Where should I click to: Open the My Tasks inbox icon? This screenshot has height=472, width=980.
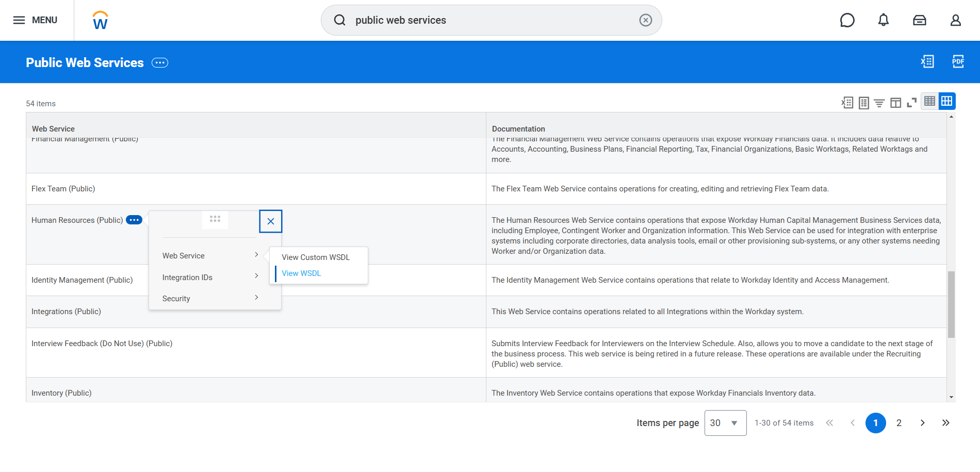[x=920, y=20]
